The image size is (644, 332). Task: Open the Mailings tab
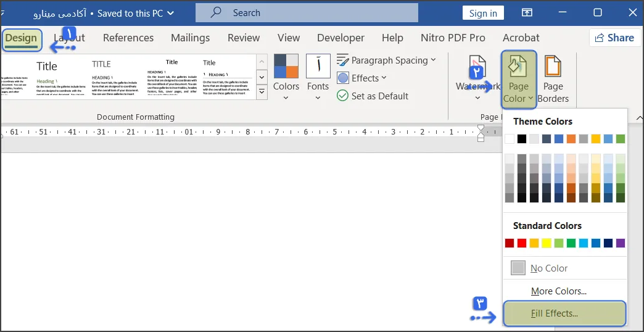click(190, 38)
